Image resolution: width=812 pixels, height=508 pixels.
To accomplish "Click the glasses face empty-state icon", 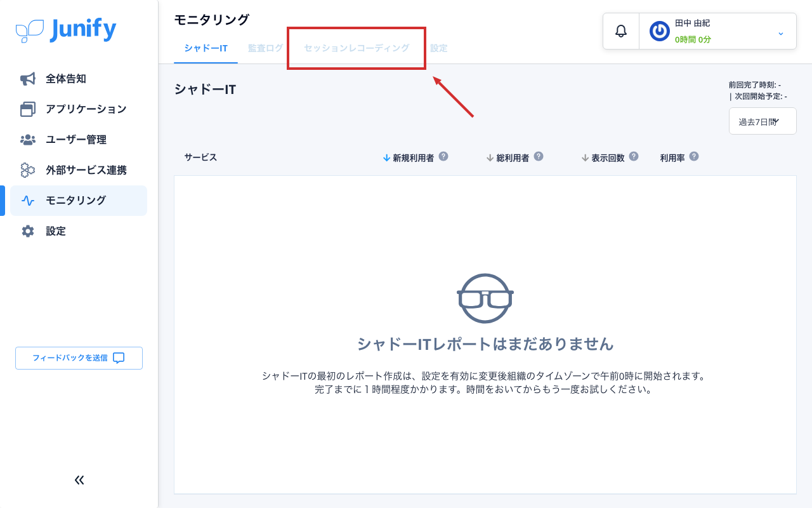I will [485, 298].
